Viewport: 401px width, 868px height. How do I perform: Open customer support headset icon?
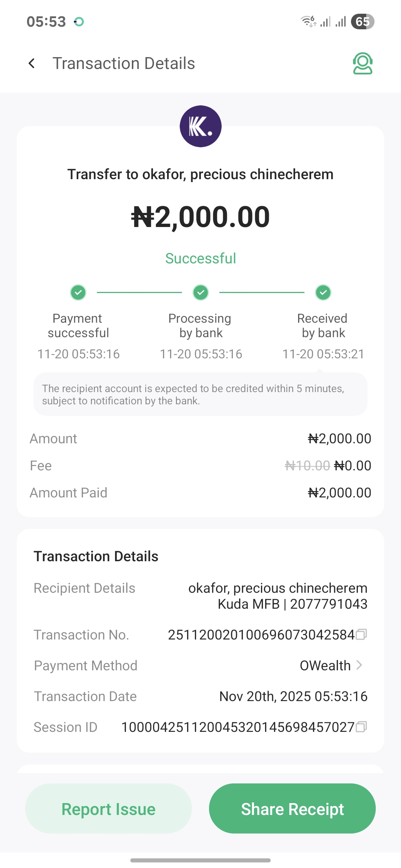pos(362,63)
